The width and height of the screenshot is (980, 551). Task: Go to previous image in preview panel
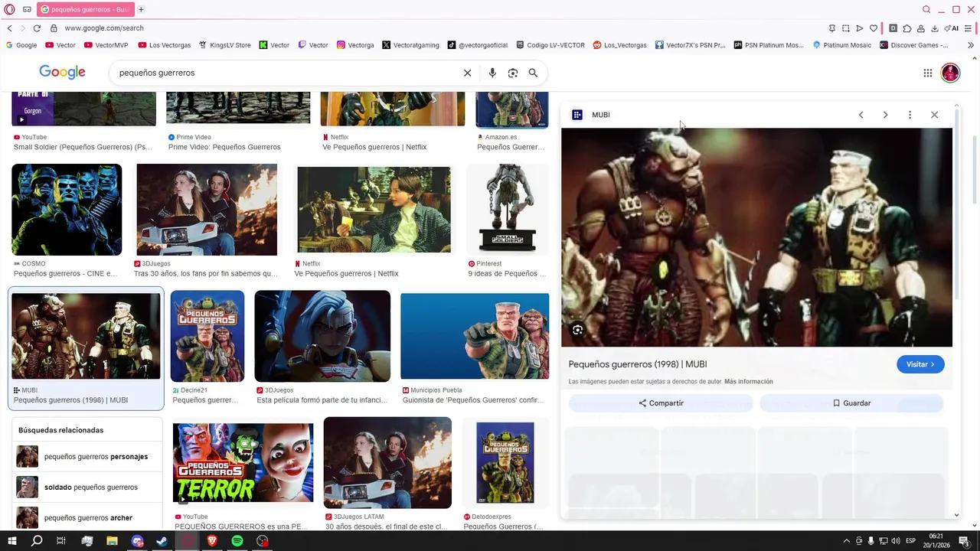pos(861,115)
